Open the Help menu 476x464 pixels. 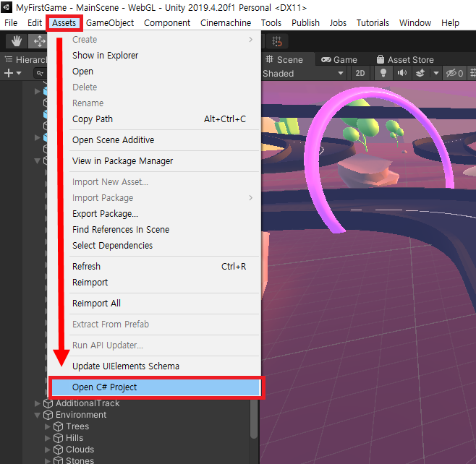[x=450, y=23]
